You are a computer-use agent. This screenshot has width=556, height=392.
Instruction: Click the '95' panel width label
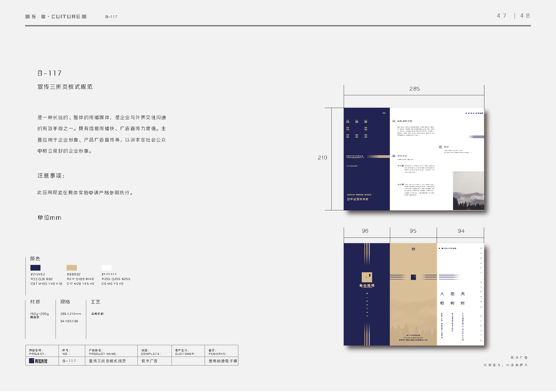[x=413, y=231]
